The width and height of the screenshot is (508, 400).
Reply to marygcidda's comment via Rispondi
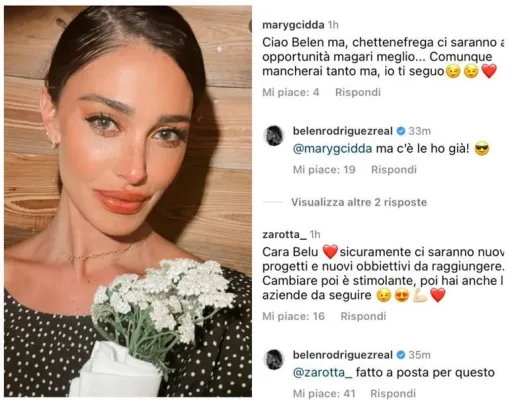tap(358, 92)
